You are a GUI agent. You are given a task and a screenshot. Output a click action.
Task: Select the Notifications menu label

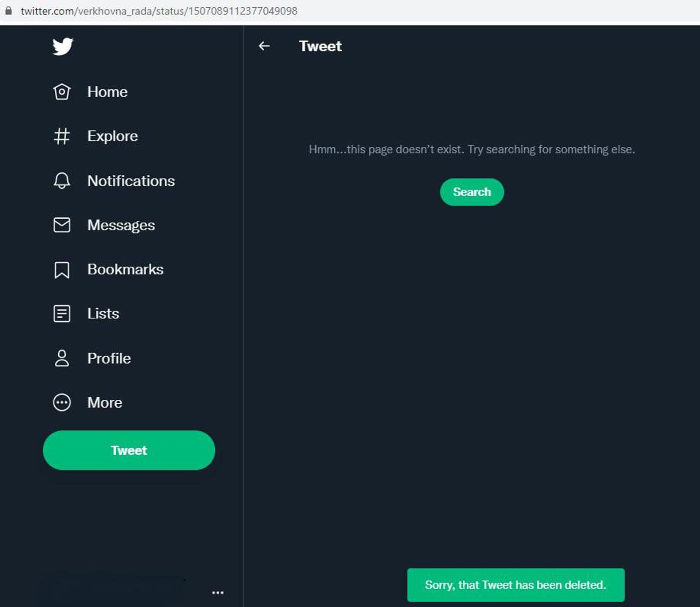131,181
